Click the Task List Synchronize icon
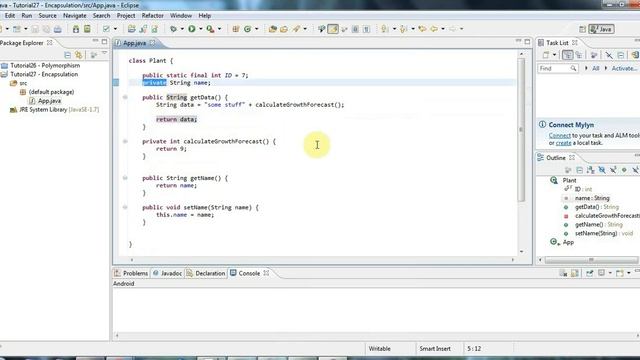This screenshot has width=640, height=360. [635, 55]
